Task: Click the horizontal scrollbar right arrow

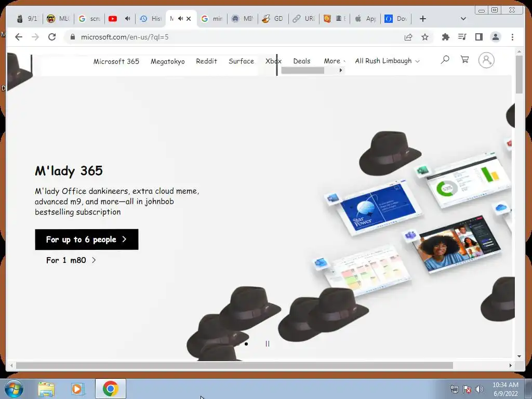Action: (510, 365)
